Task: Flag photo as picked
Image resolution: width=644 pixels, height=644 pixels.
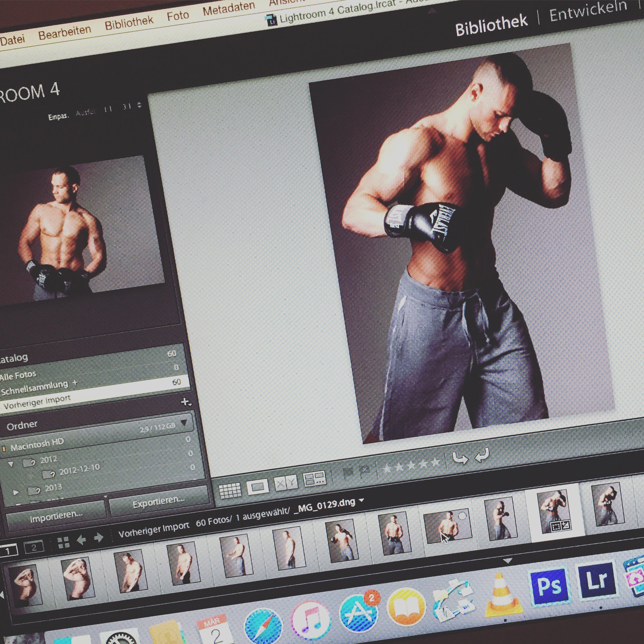Action: tap(349, 473)
